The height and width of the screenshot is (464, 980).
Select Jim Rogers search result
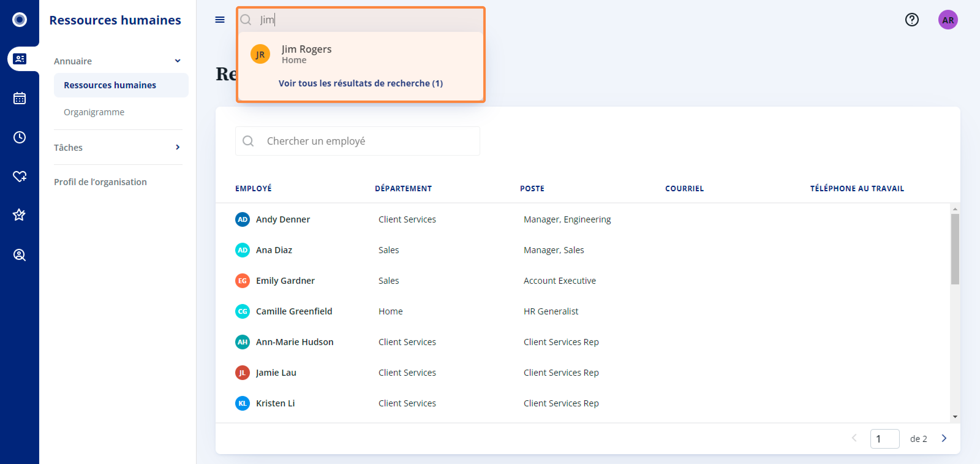[x=361, y=54]
